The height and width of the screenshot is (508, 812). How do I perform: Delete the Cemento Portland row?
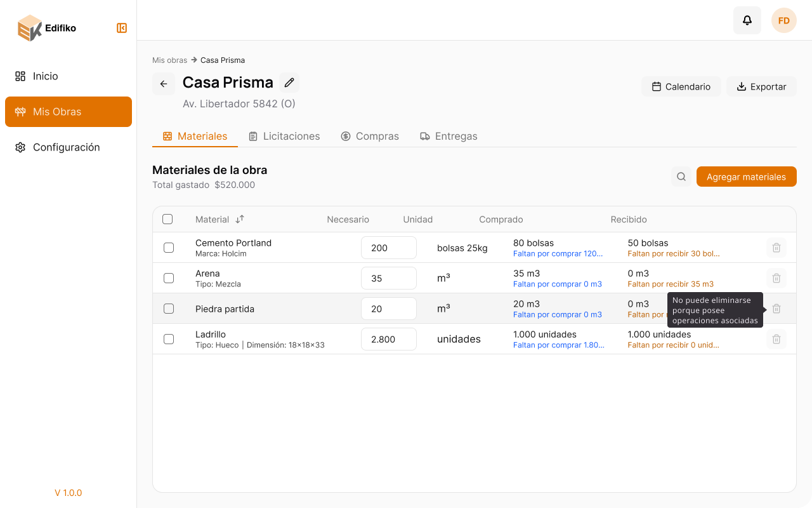pyautogui.click(x=776, y=248)
